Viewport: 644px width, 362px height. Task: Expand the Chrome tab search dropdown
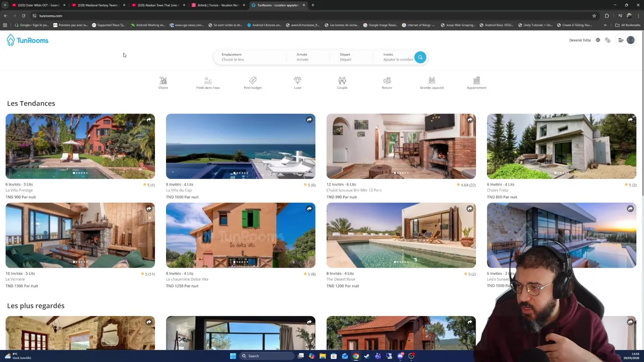[5, 5]
